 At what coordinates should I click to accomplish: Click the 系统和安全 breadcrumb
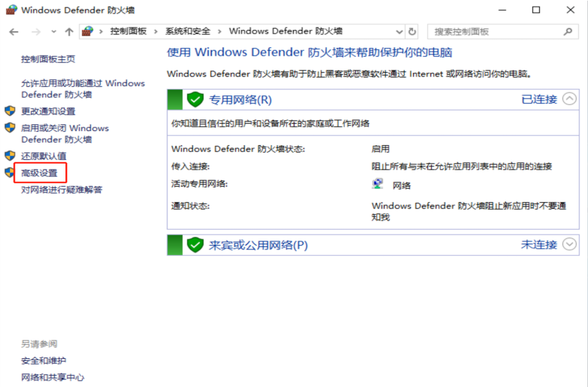click(x=188, y=31)
